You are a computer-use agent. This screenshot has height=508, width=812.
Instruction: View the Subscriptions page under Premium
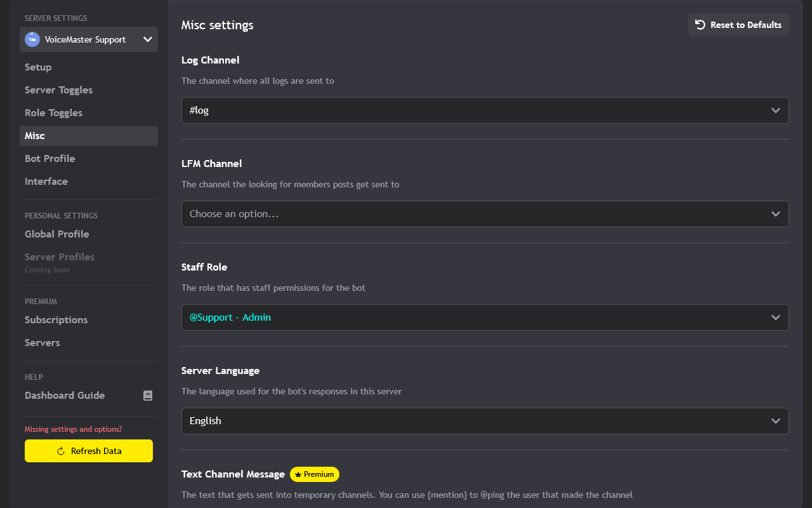click(56, 319)
